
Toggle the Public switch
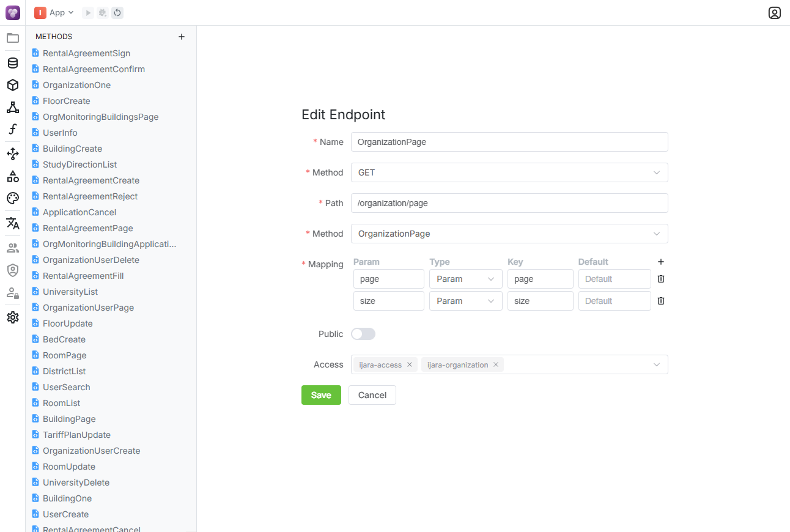pyautogui.click(x=363, y=334)
